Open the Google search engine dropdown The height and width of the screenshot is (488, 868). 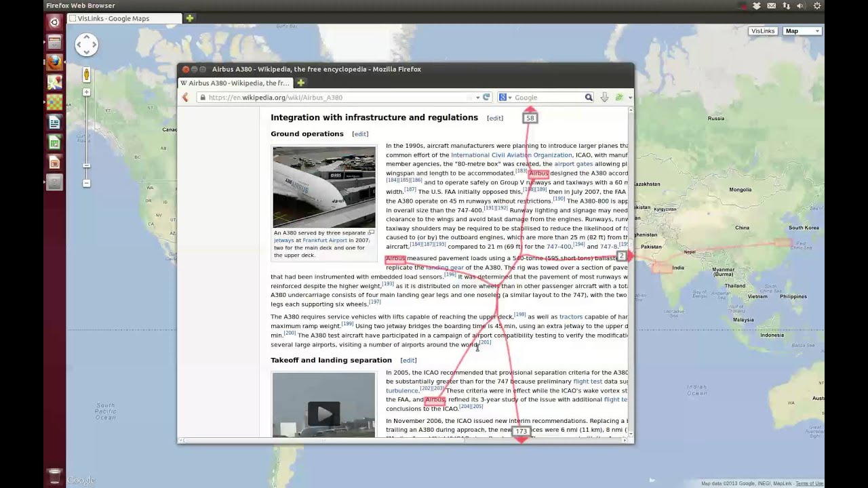[x=505, y=98]
